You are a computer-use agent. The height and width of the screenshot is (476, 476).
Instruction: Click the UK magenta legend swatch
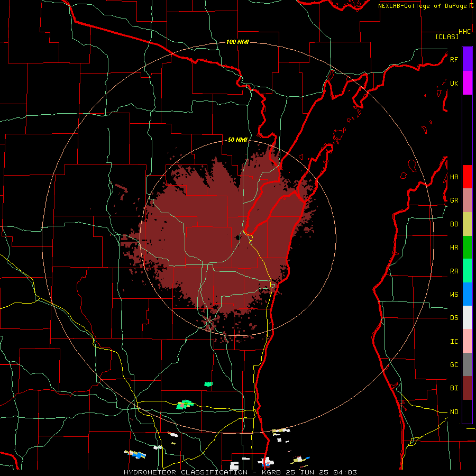tap(467, 83)
